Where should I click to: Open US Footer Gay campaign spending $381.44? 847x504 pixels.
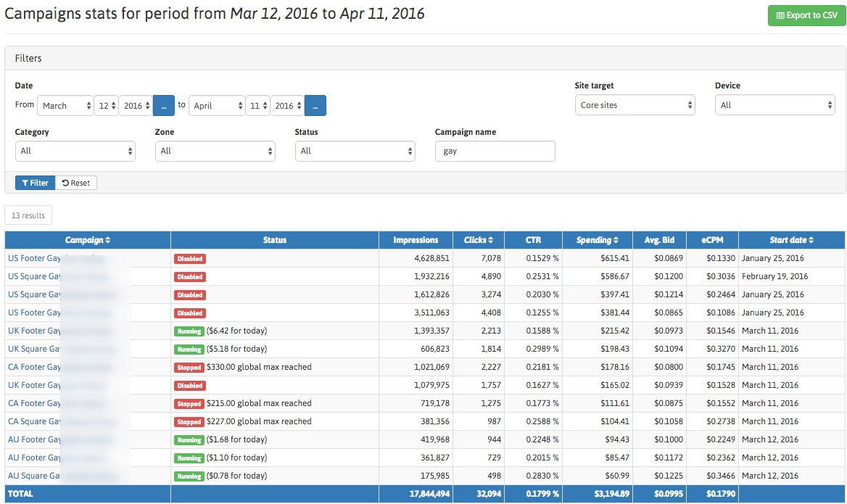(34, 313)
